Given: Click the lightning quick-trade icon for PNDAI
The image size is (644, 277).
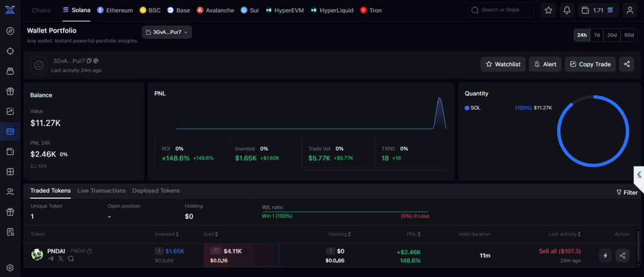Looking at the screenshot, I should pyautogui.click(x=605, y=256).
